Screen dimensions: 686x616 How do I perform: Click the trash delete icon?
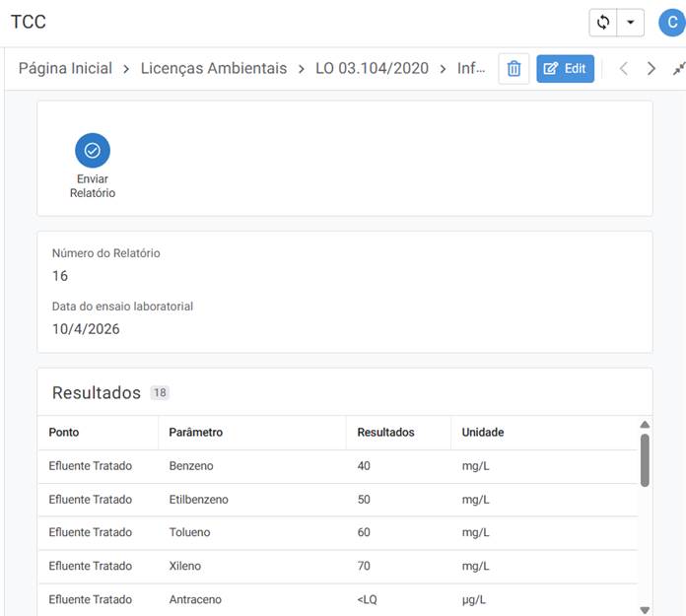coord(514,69)
